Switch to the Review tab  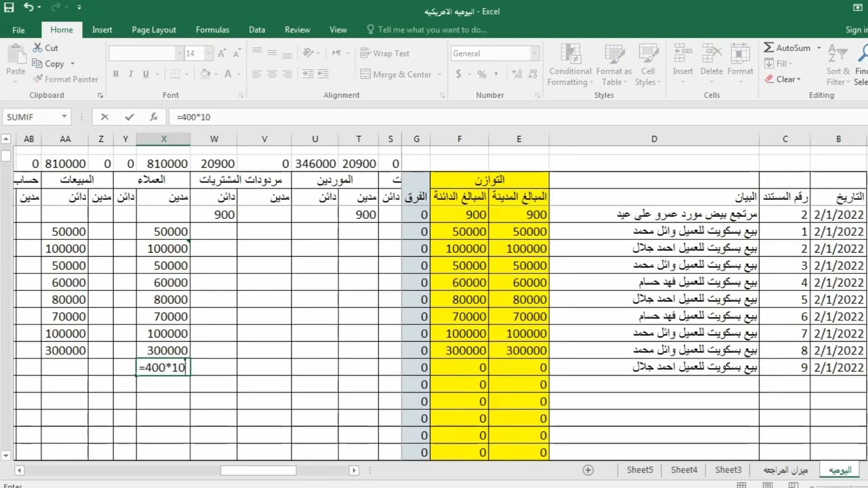click(x=297, y=30)
